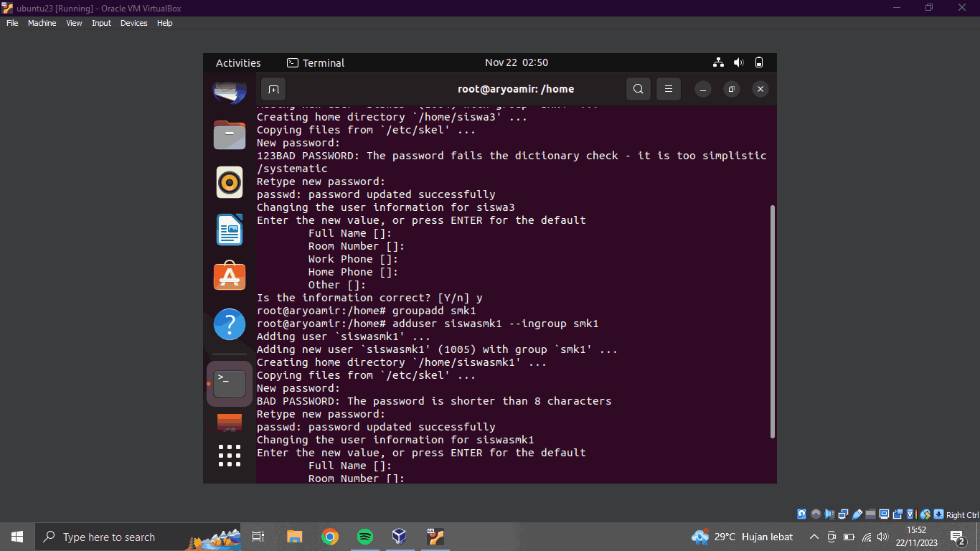
Task: Open the VirtualBox Help menu
Action: 164,23
